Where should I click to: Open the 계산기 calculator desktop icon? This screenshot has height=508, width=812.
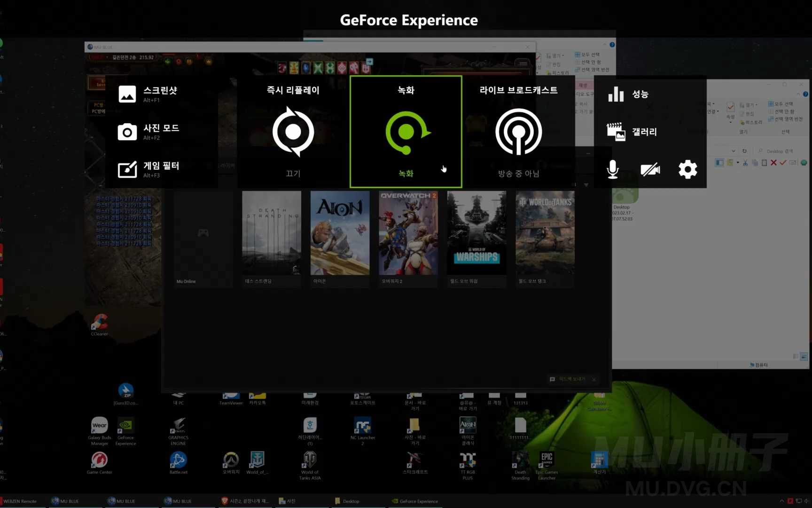599,463
